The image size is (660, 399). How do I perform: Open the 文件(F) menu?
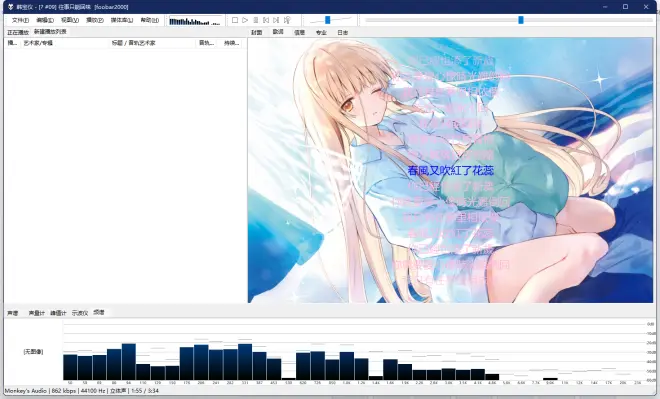[20, 20]
